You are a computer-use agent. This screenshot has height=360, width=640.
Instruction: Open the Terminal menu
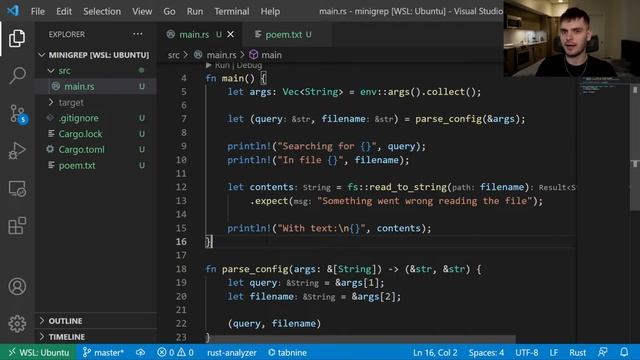232,11
